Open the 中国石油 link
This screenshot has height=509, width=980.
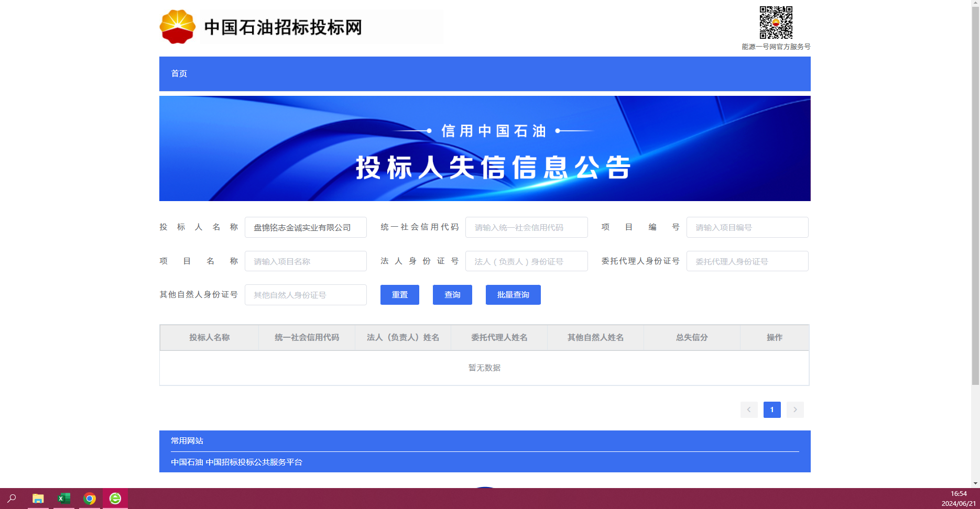click(x=187, y=462)
